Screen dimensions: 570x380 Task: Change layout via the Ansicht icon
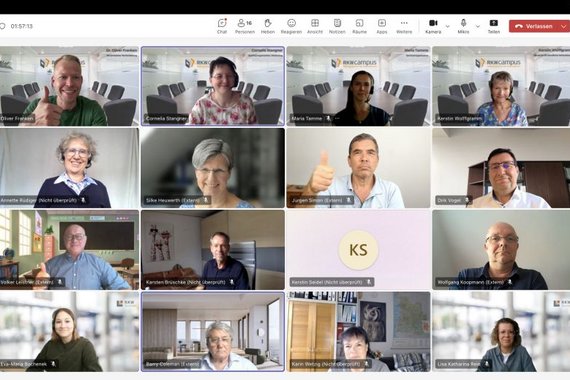[x=315, y=26]
